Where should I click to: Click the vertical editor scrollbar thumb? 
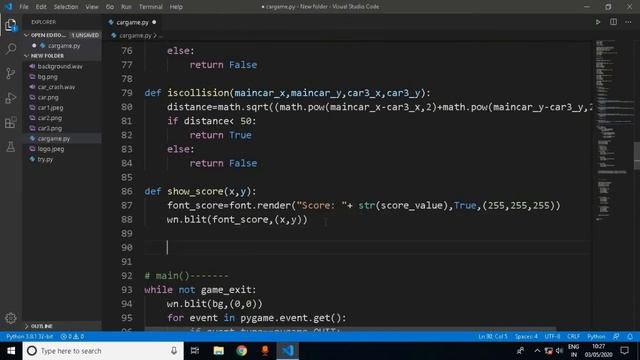(636, 156)
